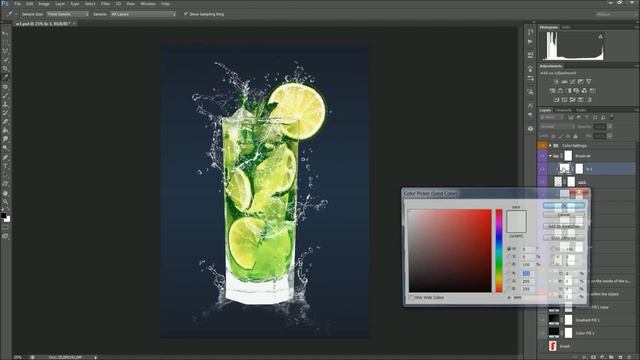
Task: Select the Eyedropper tool in toolbar
Action: point(5,77)
